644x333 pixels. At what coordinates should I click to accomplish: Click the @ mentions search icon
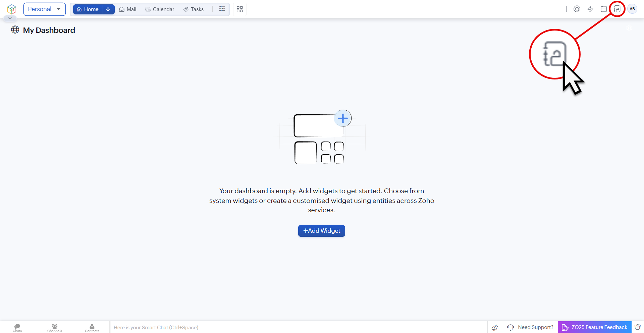coord(577,9)
